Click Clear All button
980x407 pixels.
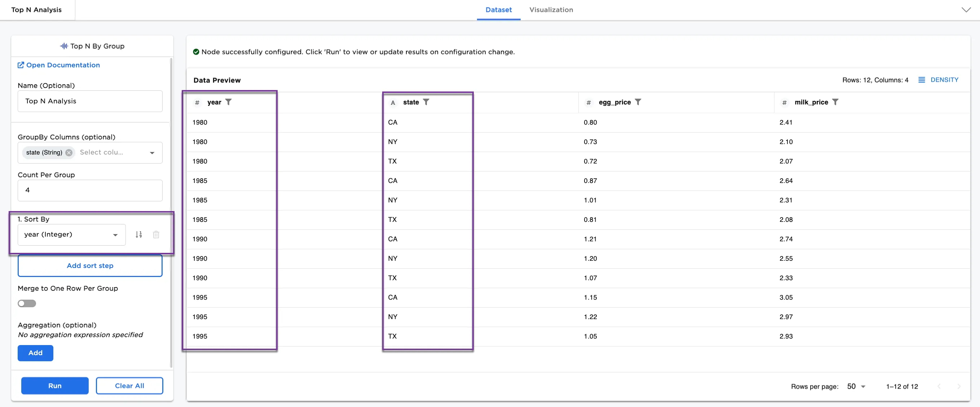coord(129,385)
